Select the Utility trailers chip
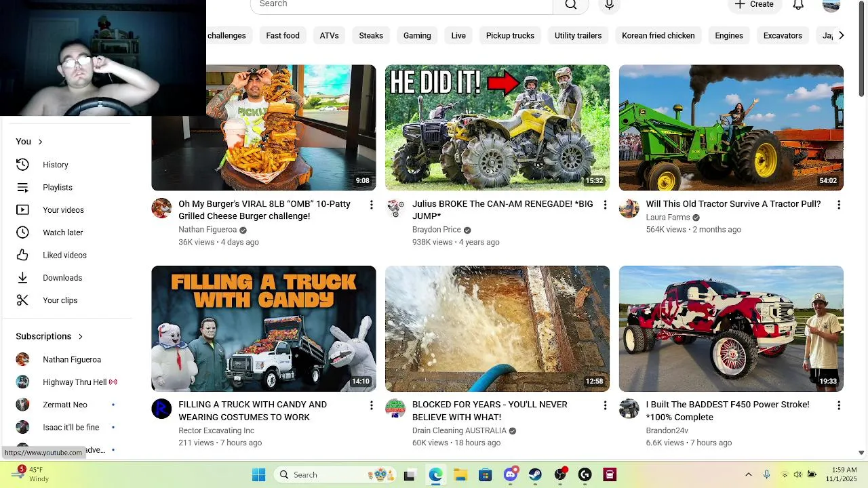The image size is (868, 488). coord(578,35)
